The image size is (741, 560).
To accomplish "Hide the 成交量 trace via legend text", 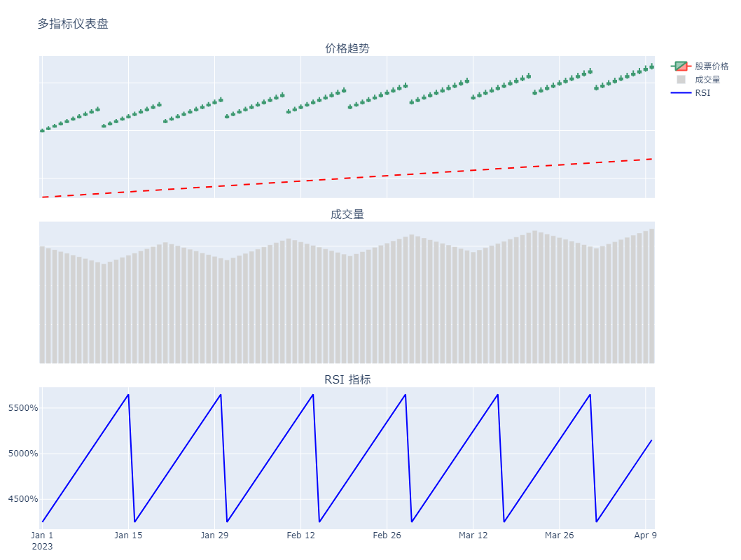I will [x=707, y=79].
